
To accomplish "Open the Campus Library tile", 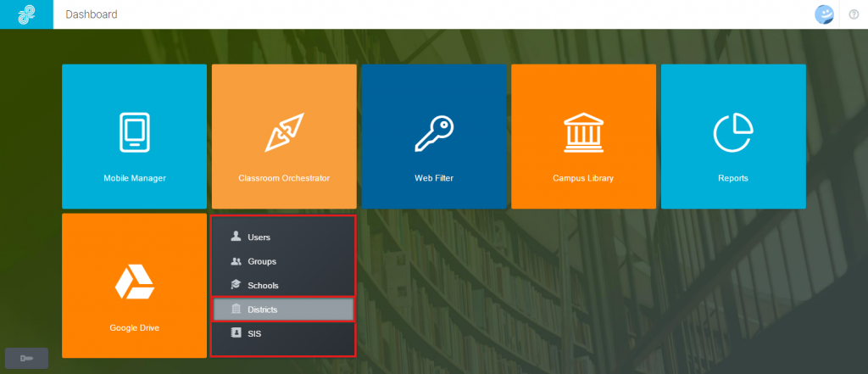I will 583,137.
